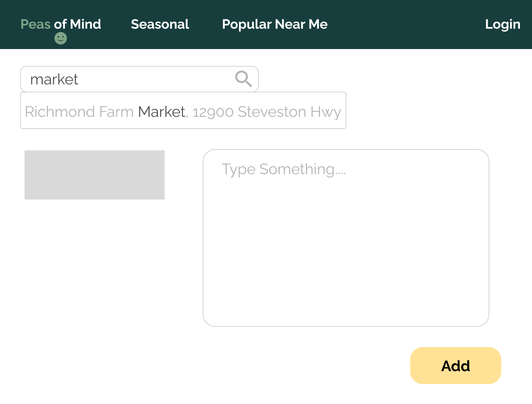Click the "of Mind" logo text
This screenshot has height=404, width=532.
(x=78, y=24)
